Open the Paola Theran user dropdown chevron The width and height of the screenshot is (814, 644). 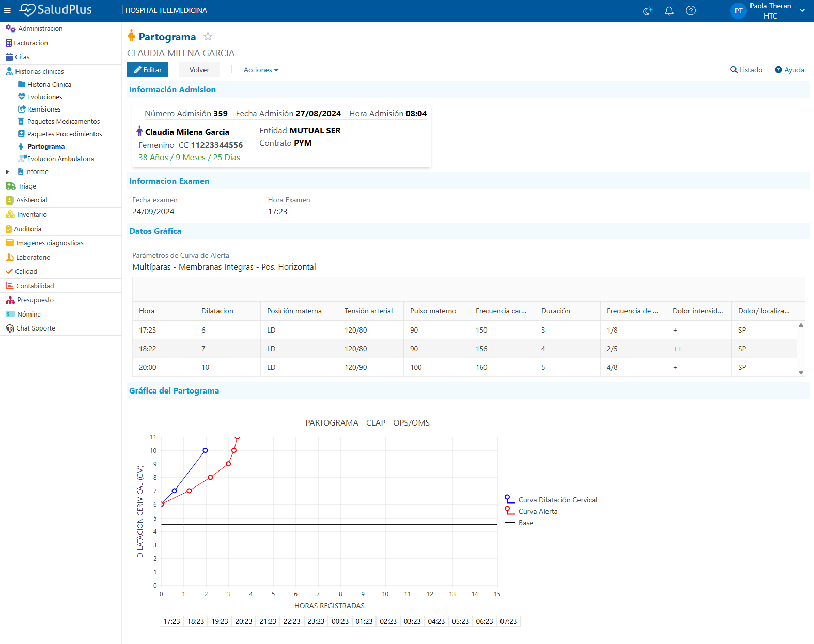802,10
